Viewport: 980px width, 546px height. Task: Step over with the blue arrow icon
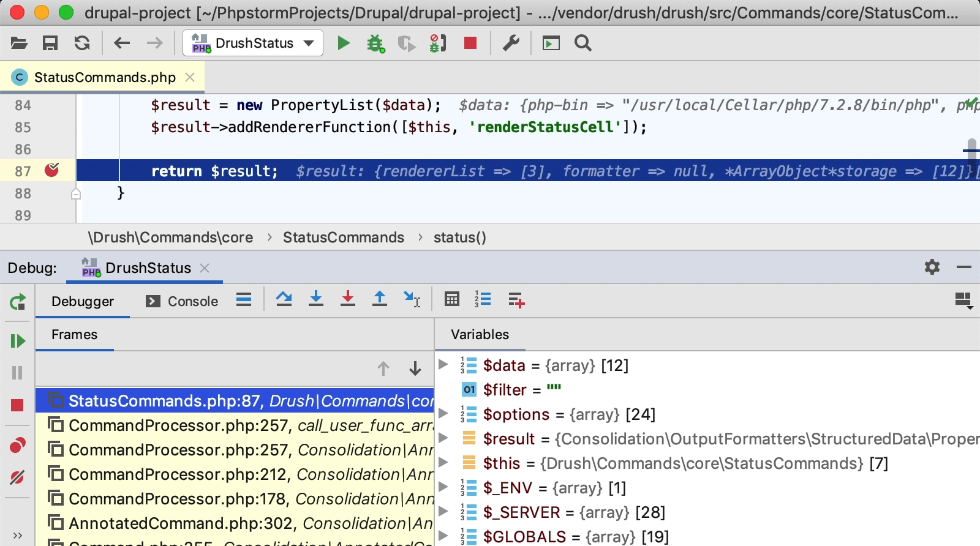tap(284, 299)
